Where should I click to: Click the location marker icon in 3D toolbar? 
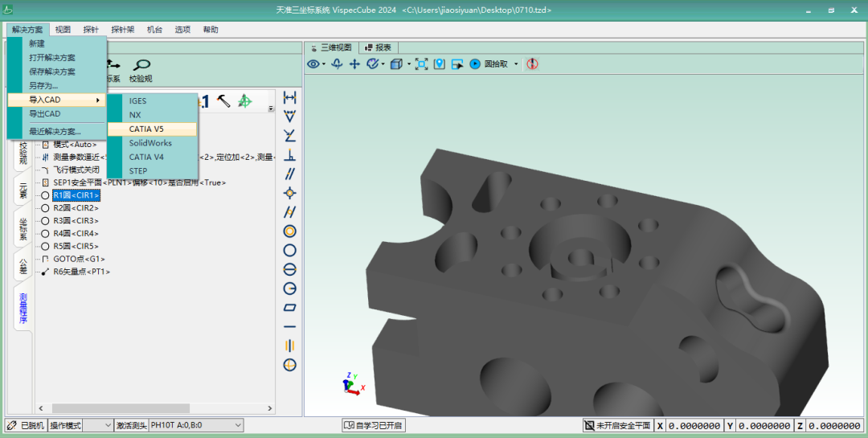click(440, 63)
